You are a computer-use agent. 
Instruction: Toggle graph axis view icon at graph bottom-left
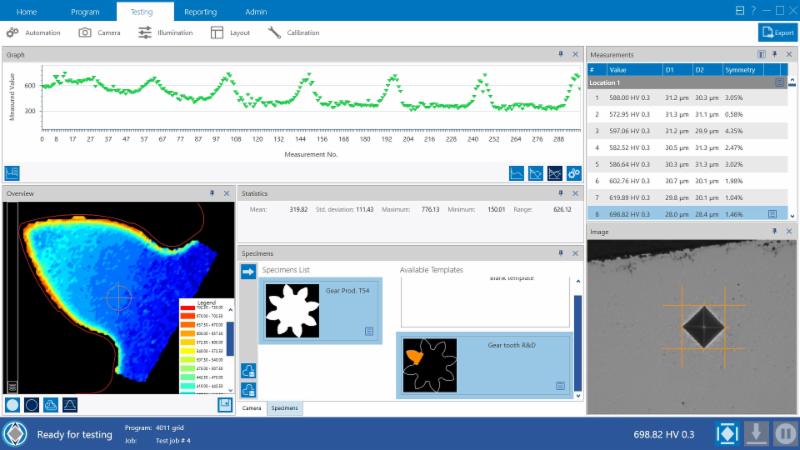click(12, 173)
